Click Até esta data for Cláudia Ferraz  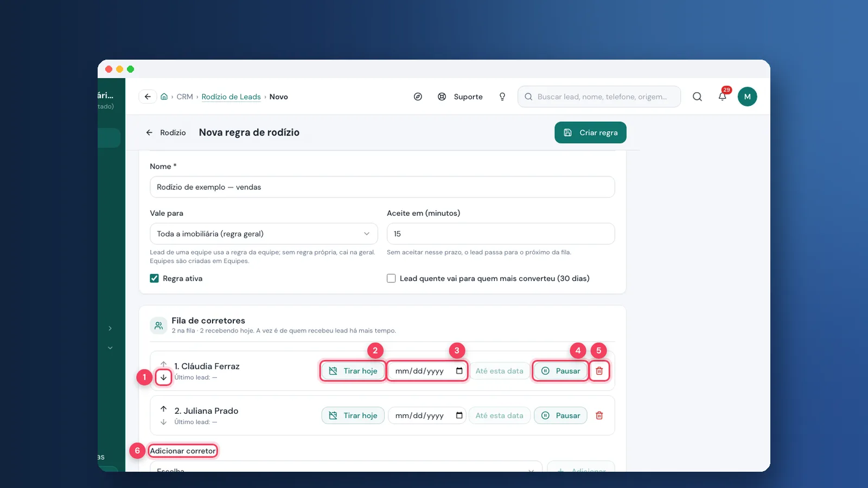[x=499, y=371]
